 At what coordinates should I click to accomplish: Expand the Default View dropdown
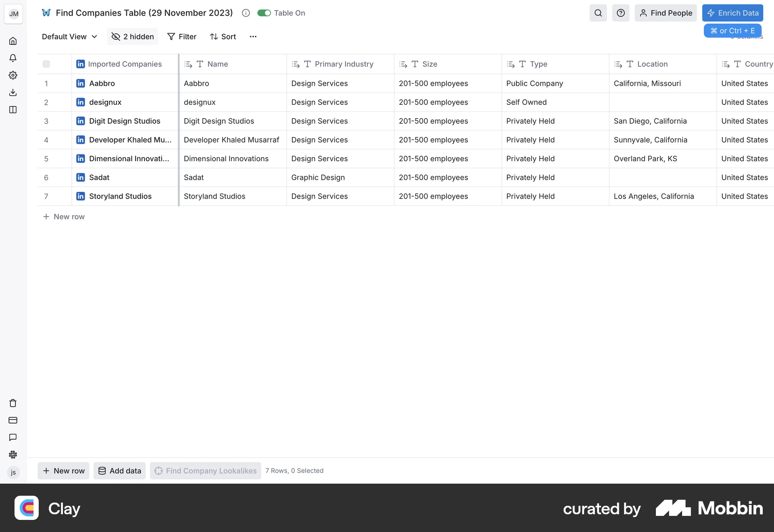(69, 37)
